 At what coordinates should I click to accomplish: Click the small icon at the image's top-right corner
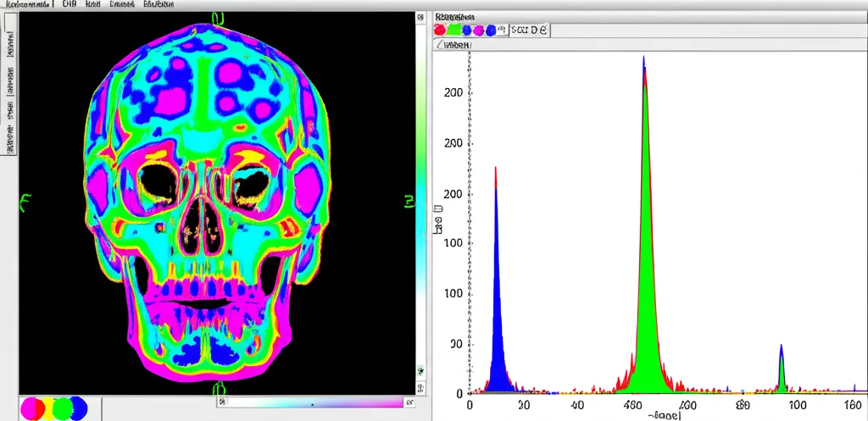click(x=421, y=16)
